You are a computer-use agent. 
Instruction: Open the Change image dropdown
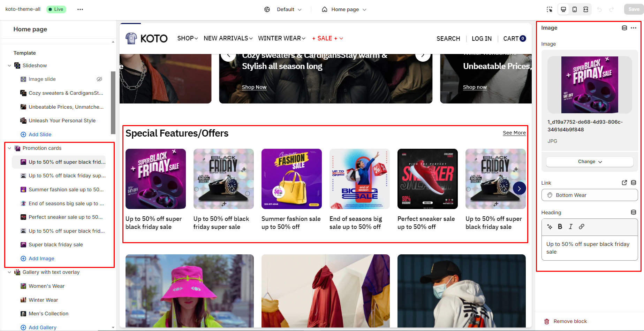[x=590, y=162]
